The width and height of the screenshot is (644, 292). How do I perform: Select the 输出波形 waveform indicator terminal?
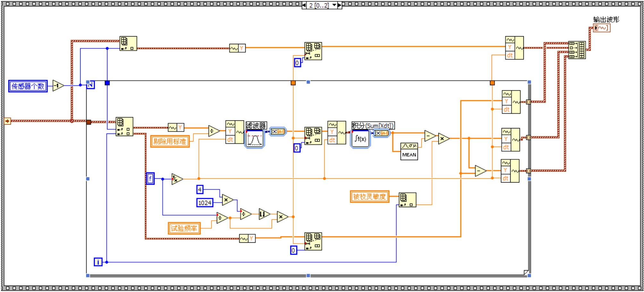[x=601, y=28]
